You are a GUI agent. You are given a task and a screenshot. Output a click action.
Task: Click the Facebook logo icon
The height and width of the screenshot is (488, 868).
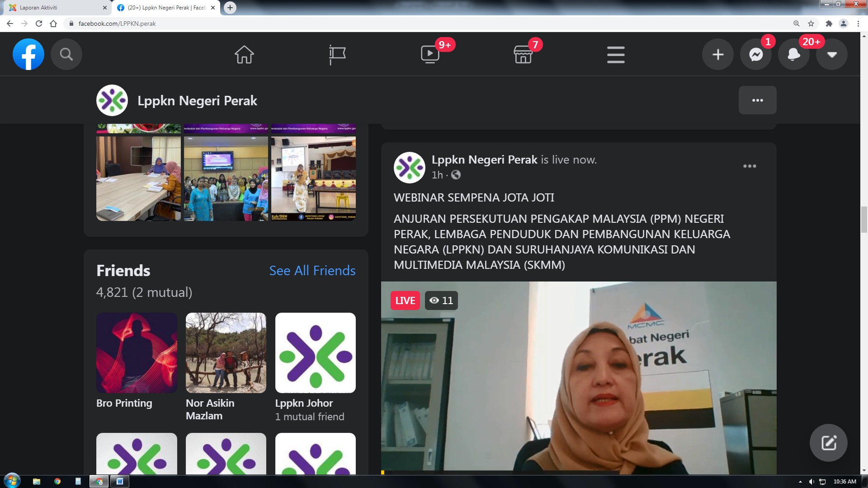[x=28, y=54]
